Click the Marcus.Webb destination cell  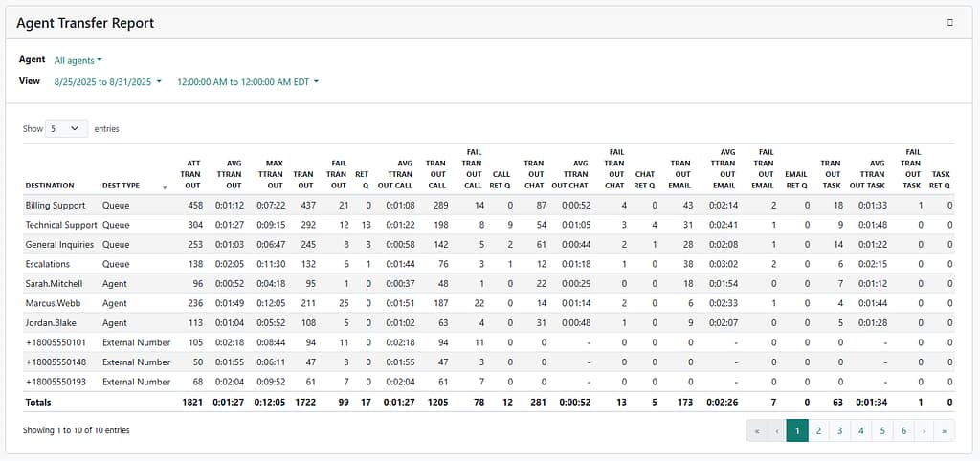click(x=54, y=303)
